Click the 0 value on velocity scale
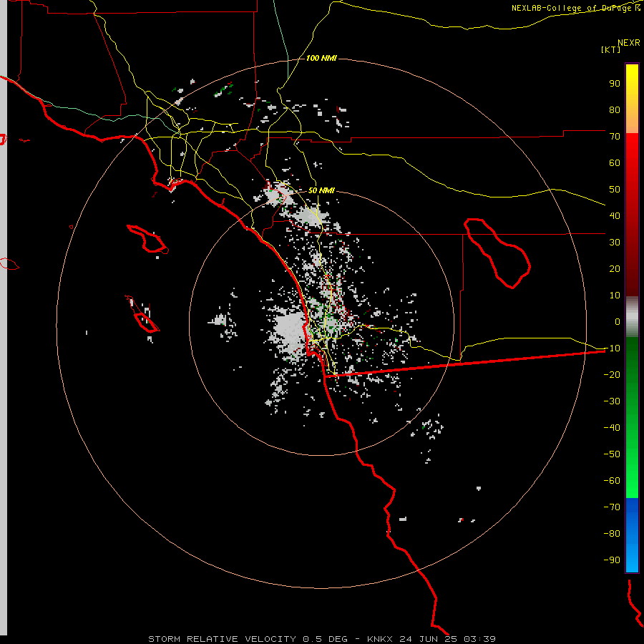Viewport: 644px width, 644px height. [x=617, y=322]
